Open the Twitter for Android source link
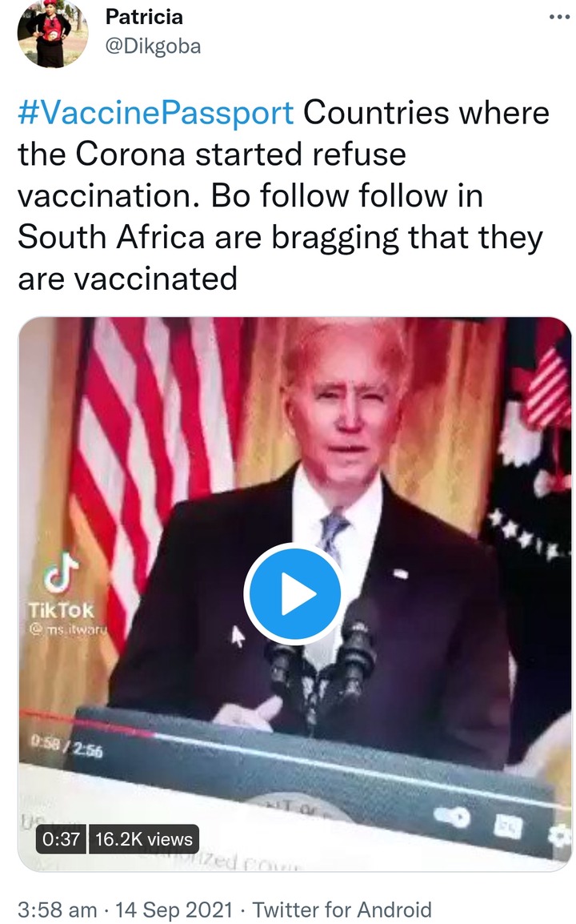 click(x=342, y=910)
